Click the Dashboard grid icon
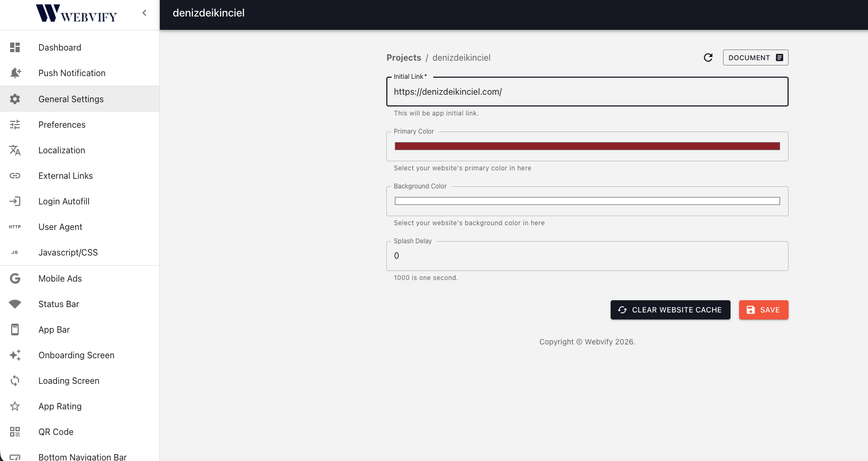The height and width of the screenshot is (461, 868). 15,47
